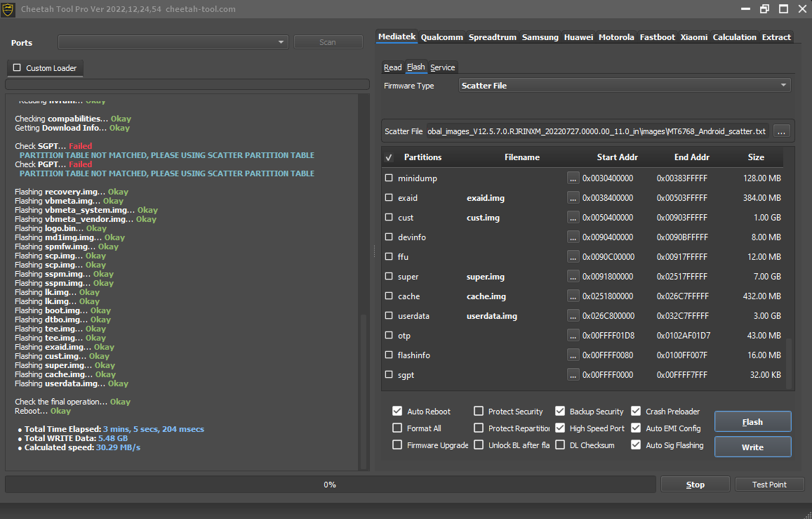Enable Format All option
Screen dimensions: 812x519
coord(397,428)
